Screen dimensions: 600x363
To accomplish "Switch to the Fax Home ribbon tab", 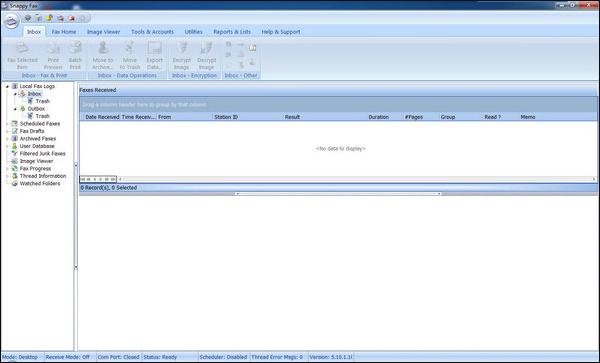I will point(64,32).
